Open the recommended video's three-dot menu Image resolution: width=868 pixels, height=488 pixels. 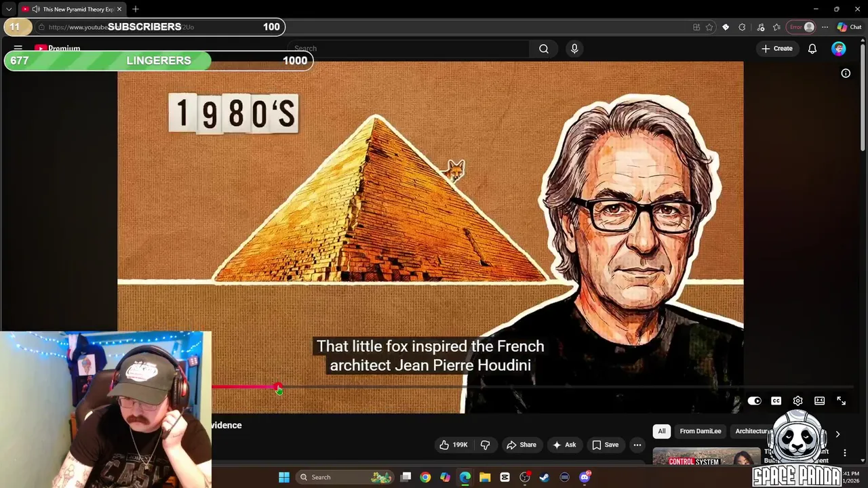(x=845, y=453)
